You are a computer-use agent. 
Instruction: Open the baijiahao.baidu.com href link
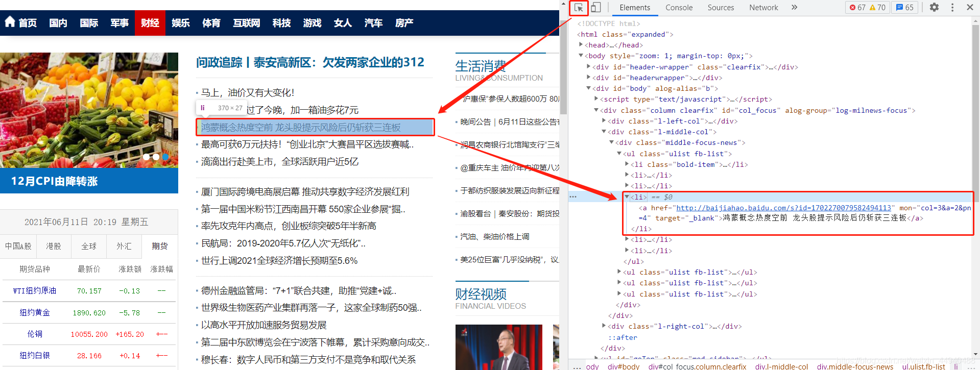point(783,208)
